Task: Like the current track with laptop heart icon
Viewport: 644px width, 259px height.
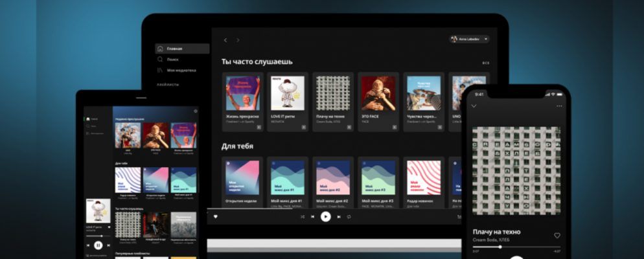Action: coord(215,217)
